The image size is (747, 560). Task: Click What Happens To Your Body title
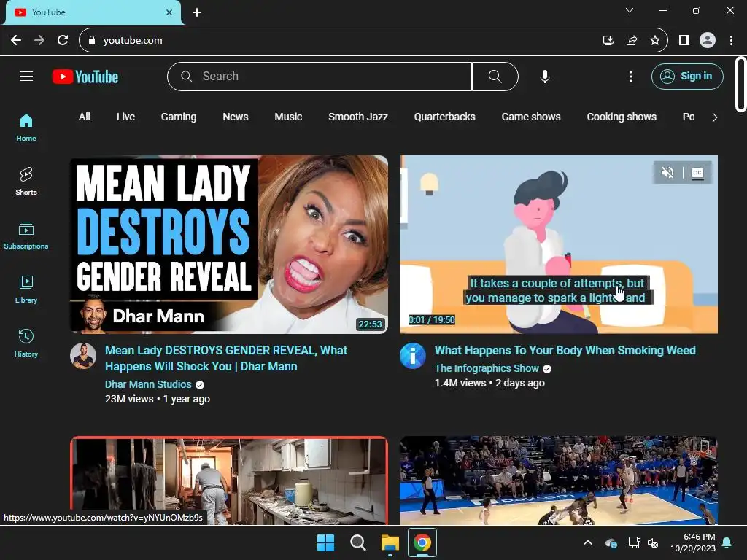click(x=565, y=351)
